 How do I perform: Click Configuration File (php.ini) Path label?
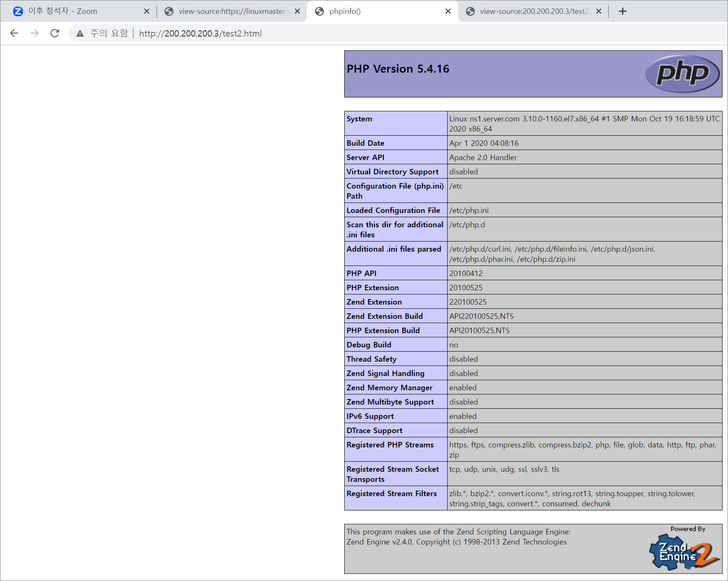395,191
